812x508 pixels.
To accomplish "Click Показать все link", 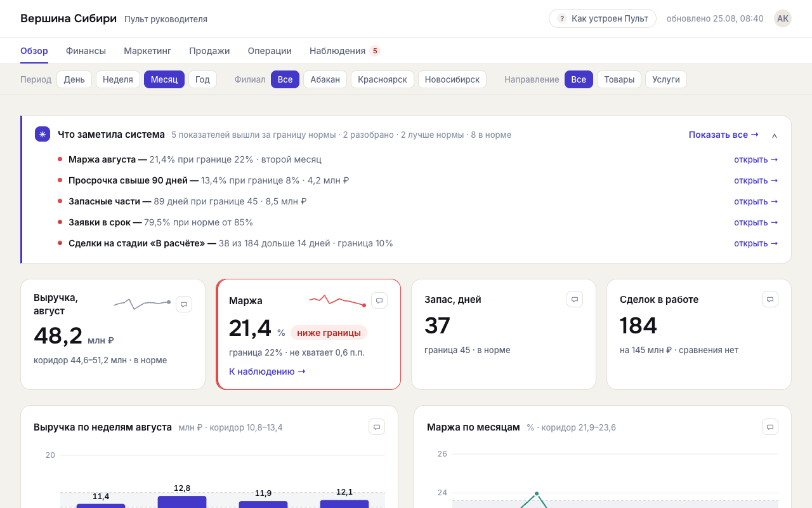I will click(724, 135).
